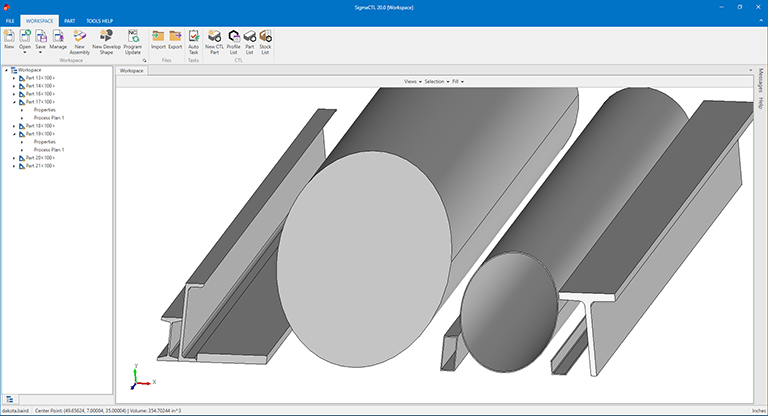Select Part 16<100> in tree
This screenshot has width=768, height=416.
[x=40, y=94]
